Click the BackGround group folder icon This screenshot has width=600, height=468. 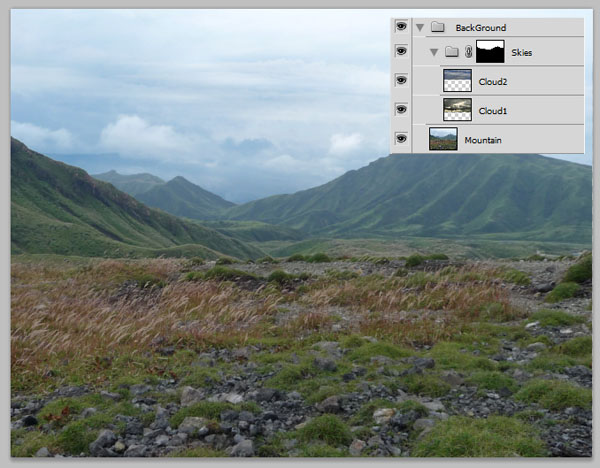pos(437,27)
